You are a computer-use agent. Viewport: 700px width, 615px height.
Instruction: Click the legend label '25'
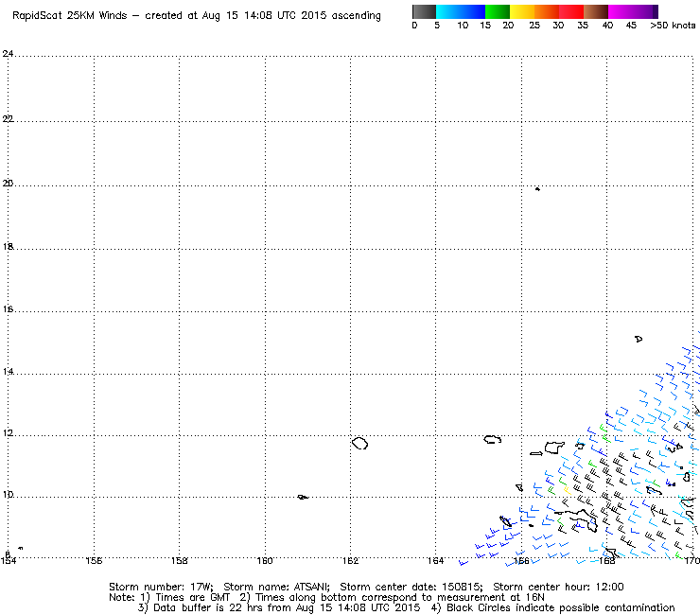[534, 26]
